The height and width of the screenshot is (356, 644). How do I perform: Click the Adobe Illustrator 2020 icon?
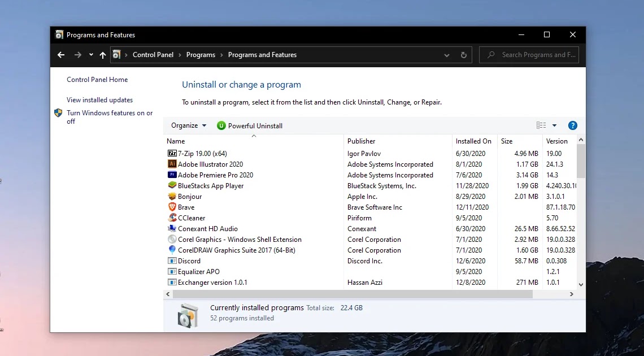pos(172,164)
